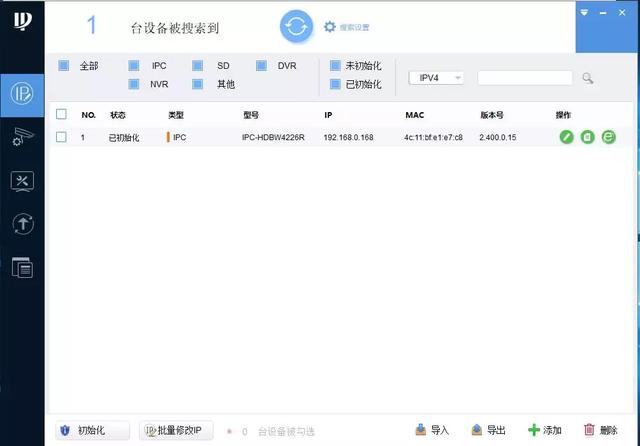Sort by the 版本号 column header

(x=492, y=115)
